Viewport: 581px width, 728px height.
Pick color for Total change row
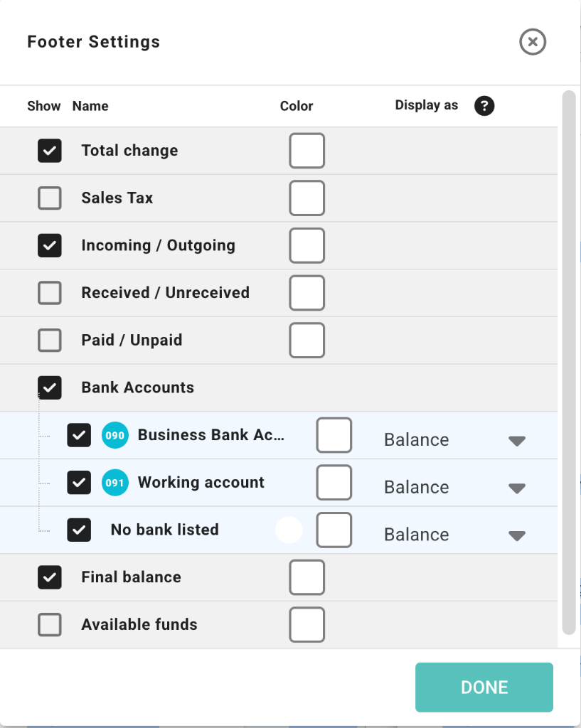point(307,151)
